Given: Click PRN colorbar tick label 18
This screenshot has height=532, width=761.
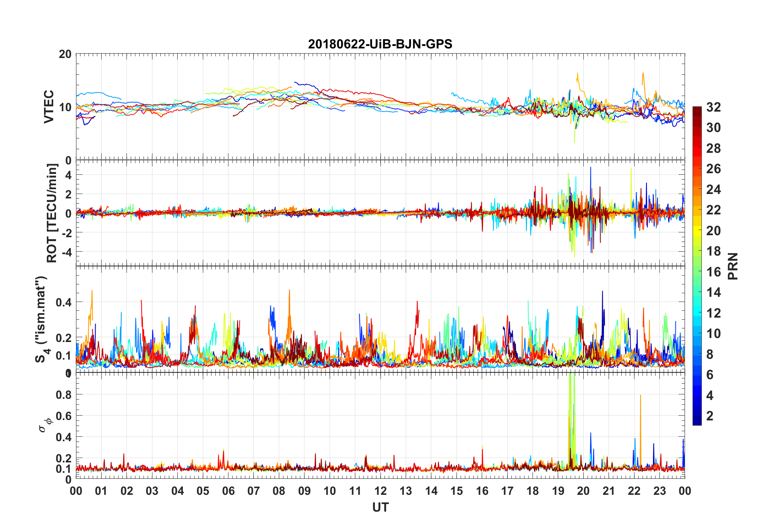Looking at the screenshot, I should (713, 251).
